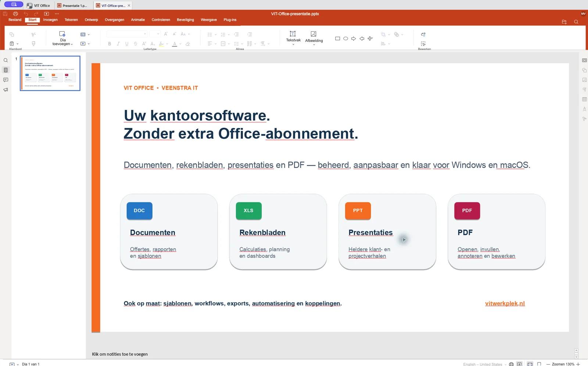Viewport: 588px width, 366px height.
Task: Open file location folder icon
Action: click(x=564, y=22)
